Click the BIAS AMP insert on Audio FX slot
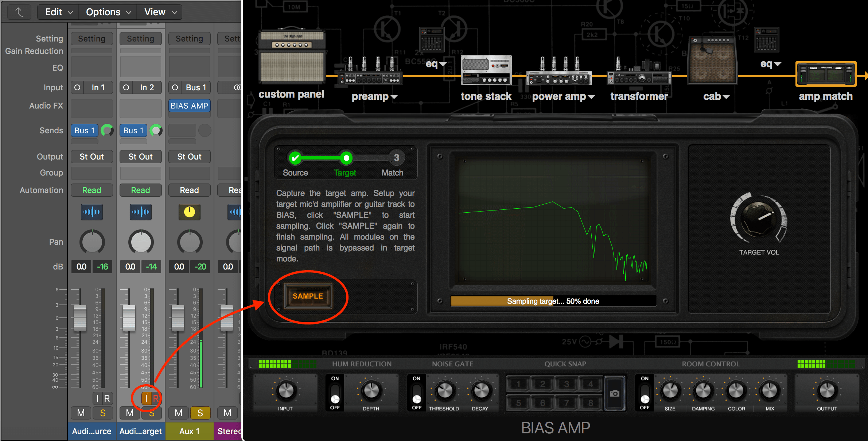 [189, 106]
